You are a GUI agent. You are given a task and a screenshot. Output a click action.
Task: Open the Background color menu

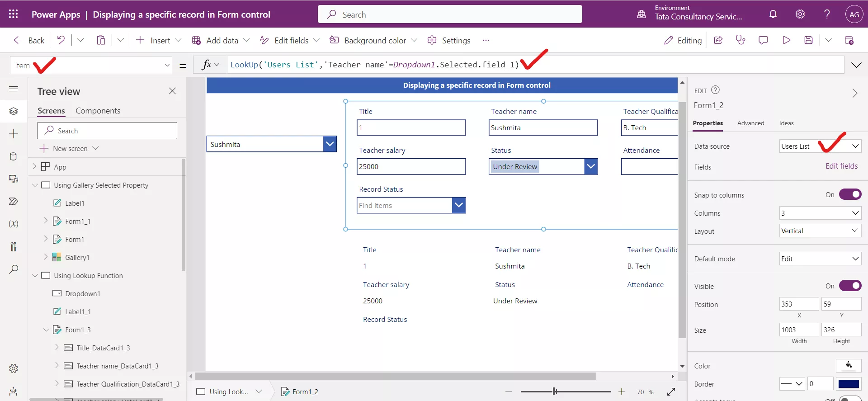click(x=373, y=40)
